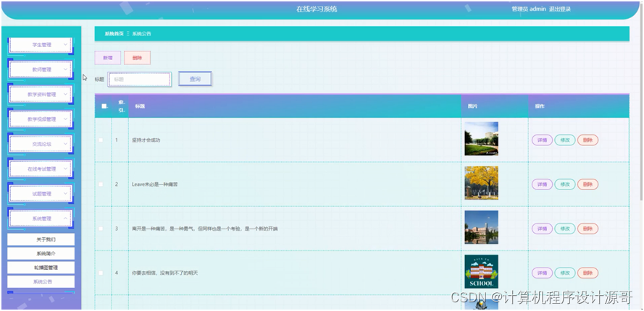Open 详情 for row 4
Screen dimensions: 644x311
coord(542,273)
